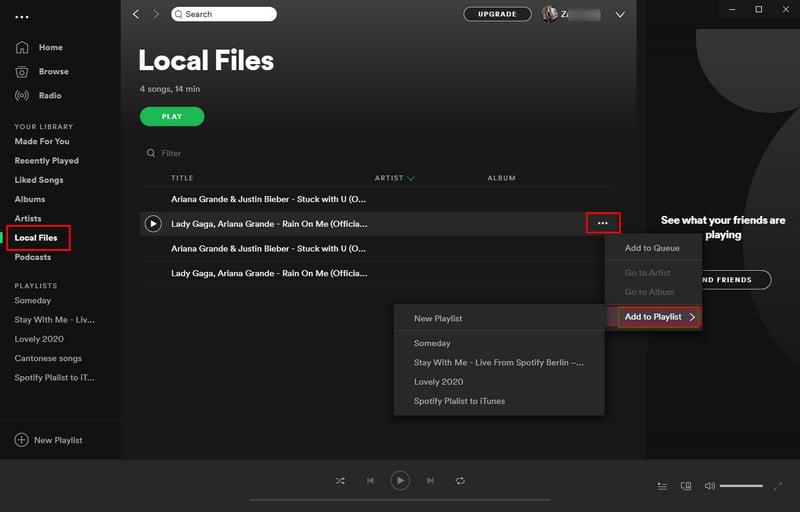Viewport: 800px width, 512px height.
Task: Skip to the next track
Action: (430, 481)
